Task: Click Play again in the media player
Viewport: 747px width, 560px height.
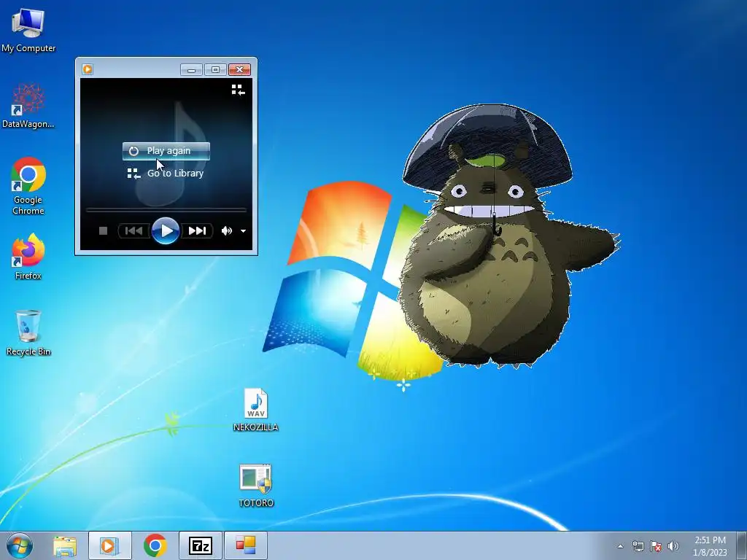Action: (x=166, y=151)
